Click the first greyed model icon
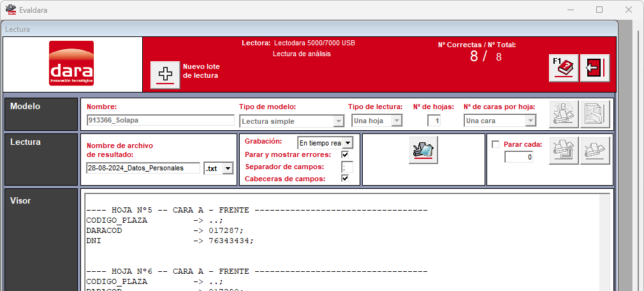 tap(564, 114)
